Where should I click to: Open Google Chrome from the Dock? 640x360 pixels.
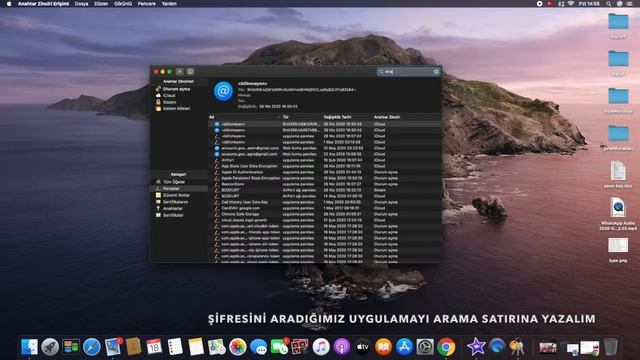446,347
